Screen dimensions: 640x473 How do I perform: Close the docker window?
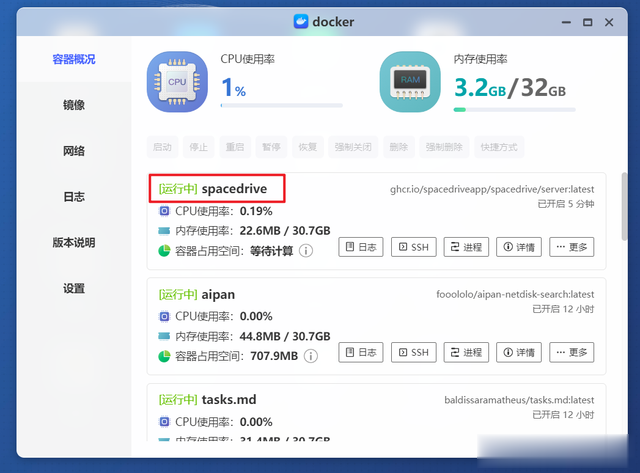coord(609,22)
